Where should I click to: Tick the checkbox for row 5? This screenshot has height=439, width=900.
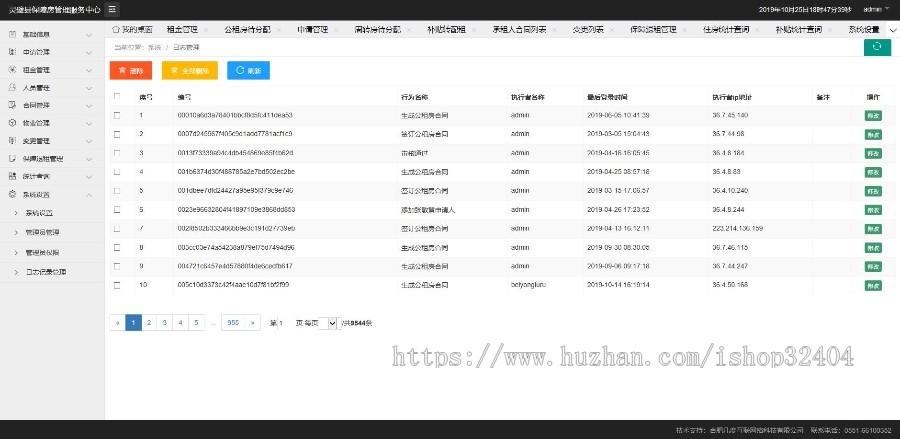tap(117, 191)
